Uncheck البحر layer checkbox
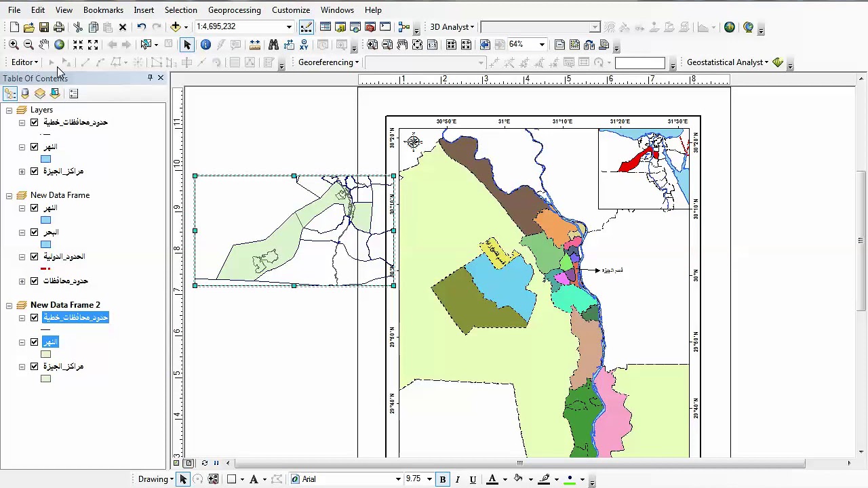This screenshot has height=488, width=868. pyautogui.click(x=35, y=232)
